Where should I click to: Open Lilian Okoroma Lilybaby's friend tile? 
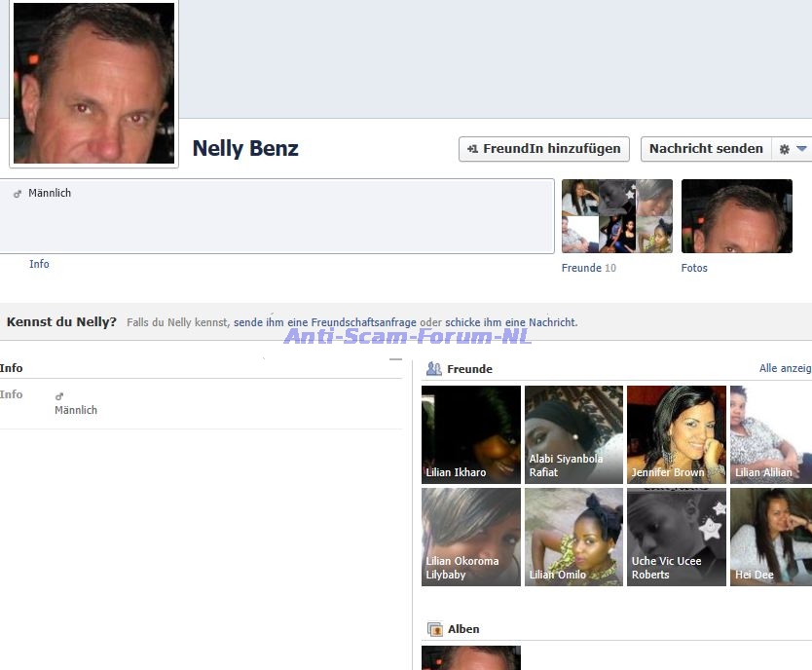pos(471,537)
